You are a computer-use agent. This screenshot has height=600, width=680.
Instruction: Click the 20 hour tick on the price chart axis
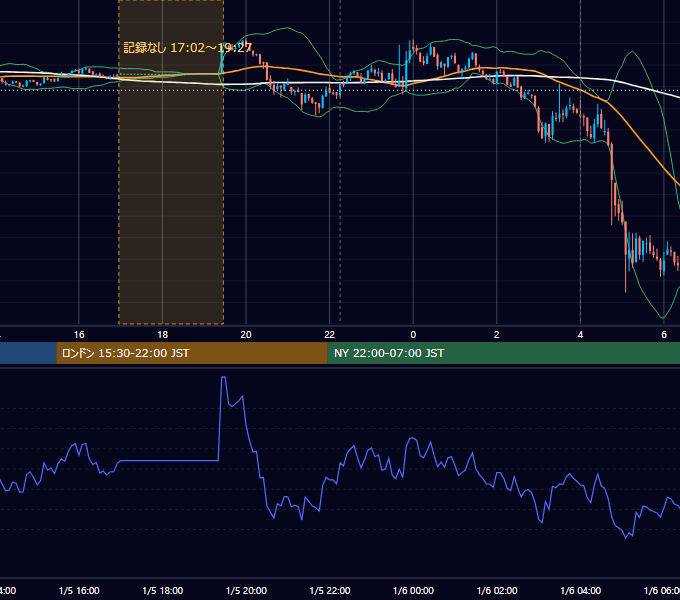246,335
